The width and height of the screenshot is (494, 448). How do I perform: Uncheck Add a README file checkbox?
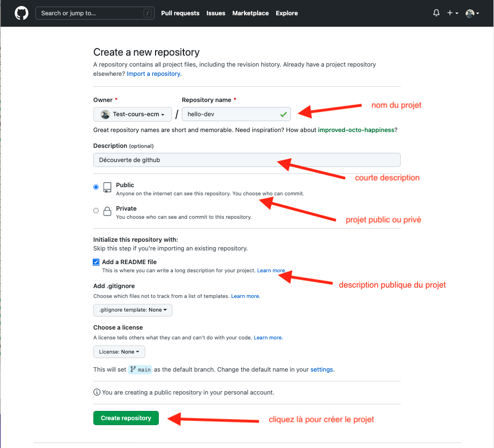pos(96,262)
